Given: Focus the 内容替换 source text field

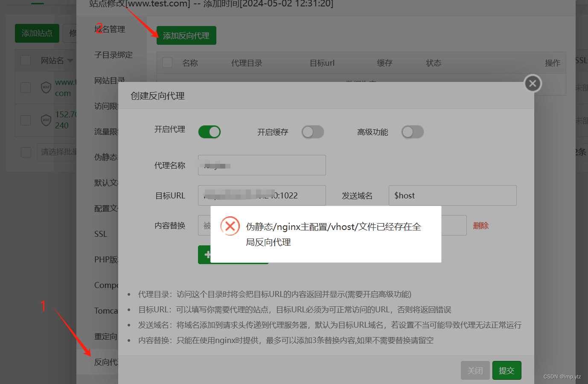Looking at the screenshot, I should tap(204, 225).
